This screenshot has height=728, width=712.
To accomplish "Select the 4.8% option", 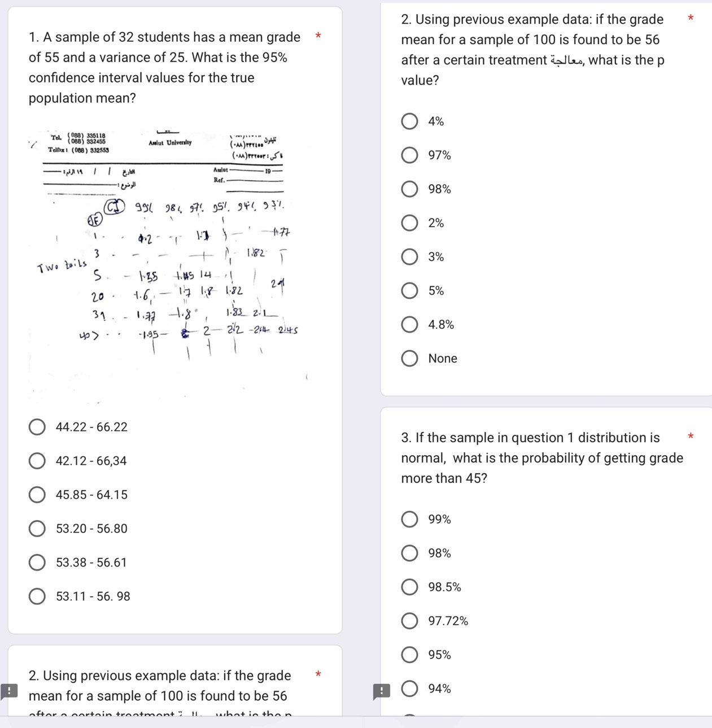I will tap(409, 325).
